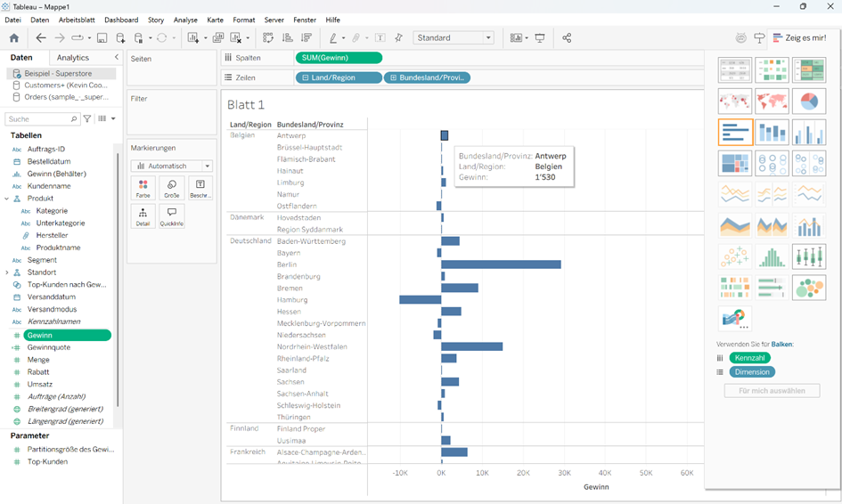
Task: Select the Beispiel - Superstore data source
Action: [x=59, y=73]
